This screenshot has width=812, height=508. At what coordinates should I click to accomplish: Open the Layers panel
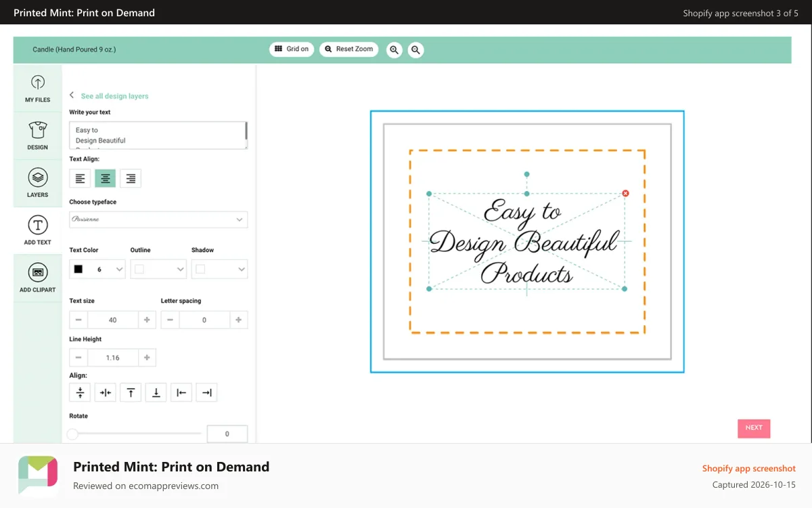38,184
